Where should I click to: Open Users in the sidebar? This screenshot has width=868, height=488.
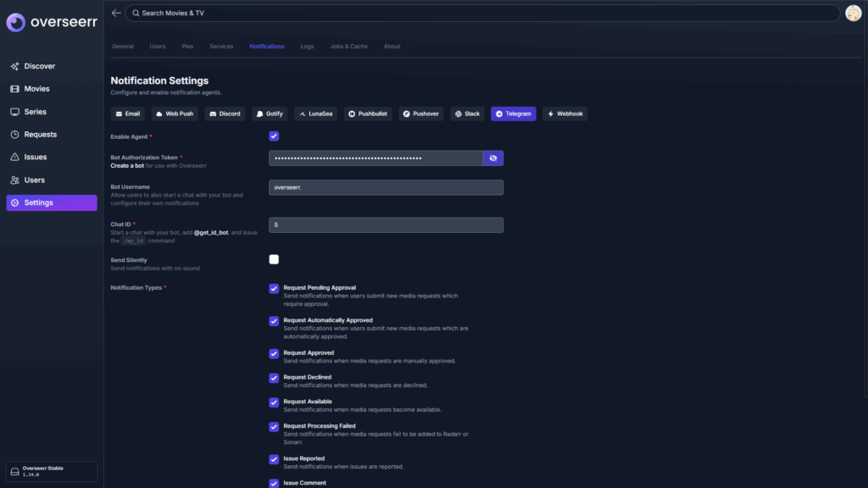[52, 180]
